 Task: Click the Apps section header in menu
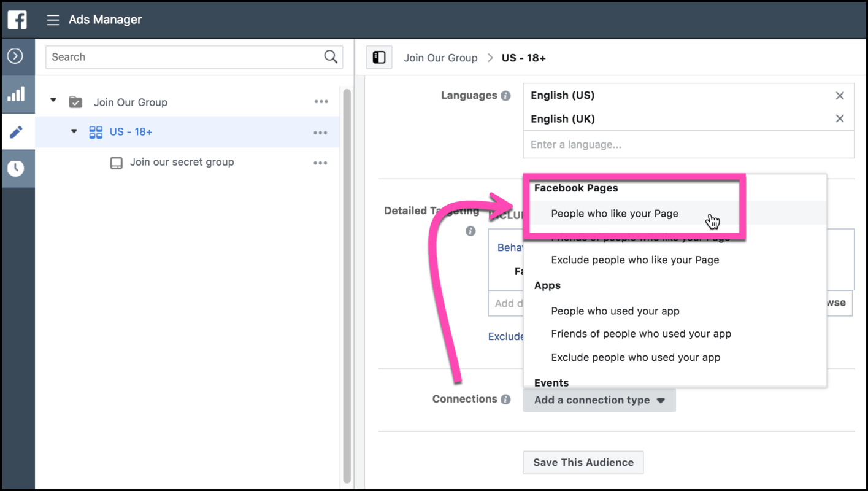pyautogui.click(x=547, y=286)
